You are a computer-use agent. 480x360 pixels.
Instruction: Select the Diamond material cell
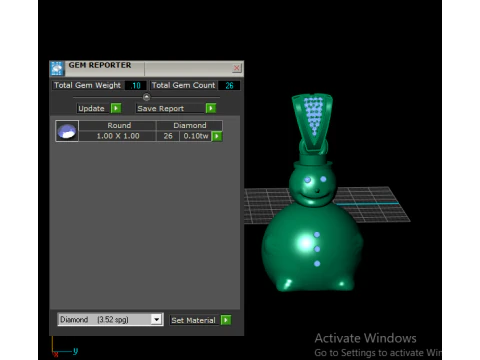click(x=190, y=125)
